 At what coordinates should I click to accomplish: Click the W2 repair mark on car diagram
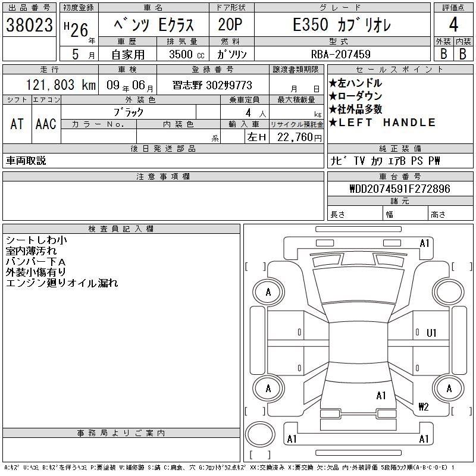[x=424, y=407]
